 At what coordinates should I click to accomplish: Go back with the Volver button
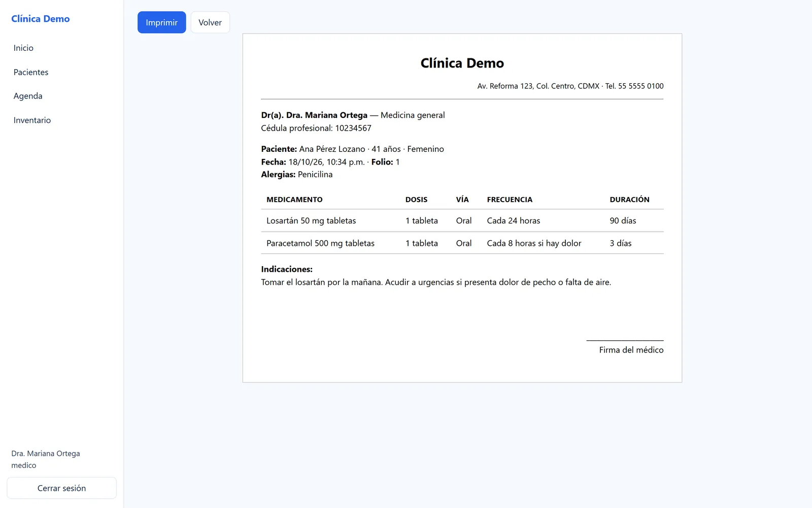(x=210, y=22)
